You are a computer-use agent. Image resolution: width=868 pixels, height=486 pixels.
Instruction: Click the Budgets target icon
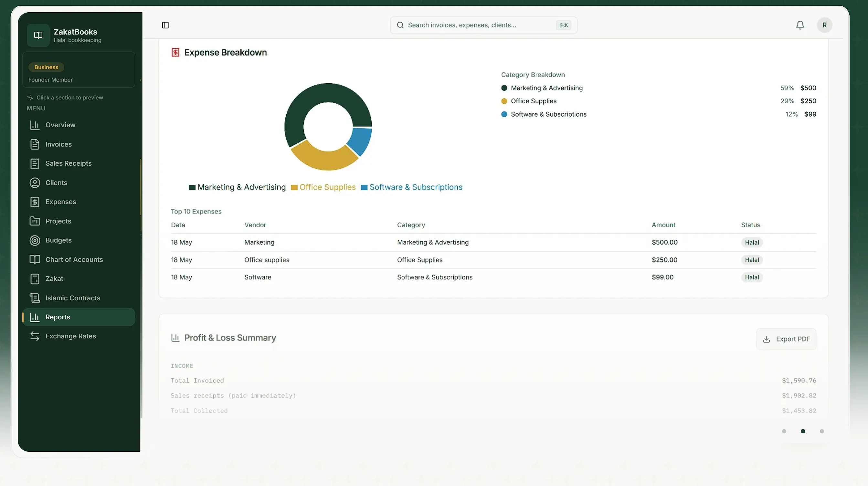[35, 240]
